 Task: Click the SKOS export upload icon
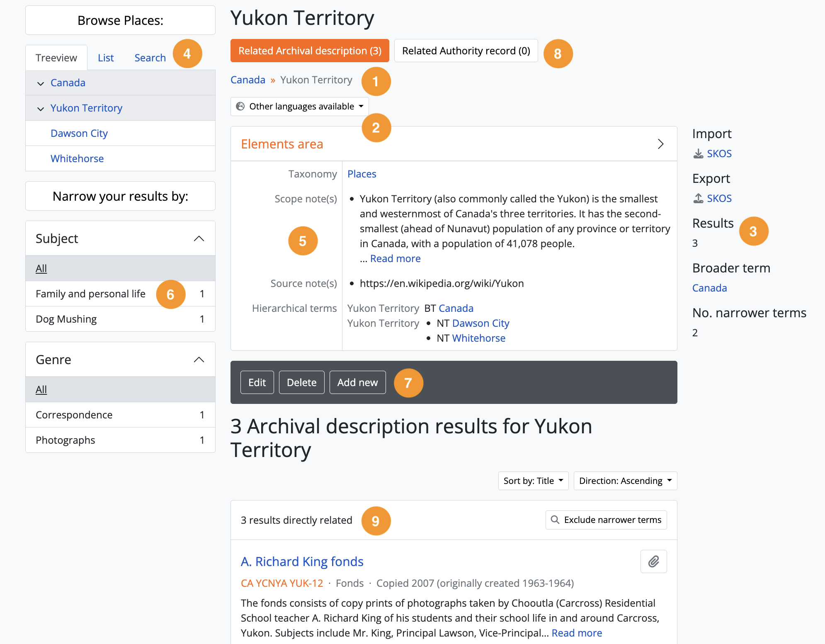(x=698, y=199)
